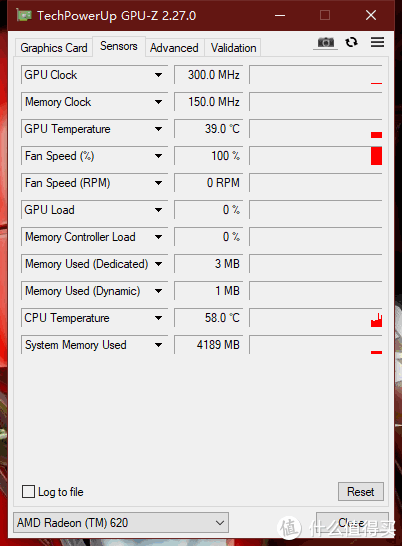Open the Advanced tab
The height and width of the screenshot is (546, 402).
pyautogui.click(x=174, y=48)
